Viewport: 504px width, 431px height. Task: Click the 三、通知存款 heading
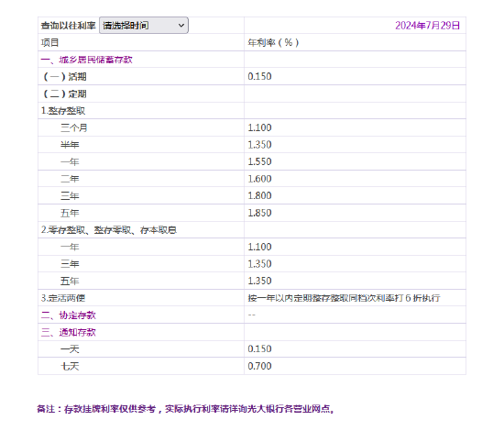69,332
